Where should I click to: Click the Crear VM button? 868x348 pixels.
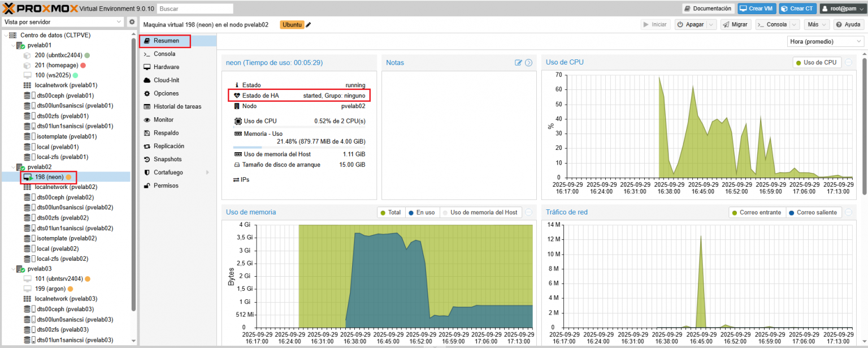757,8
